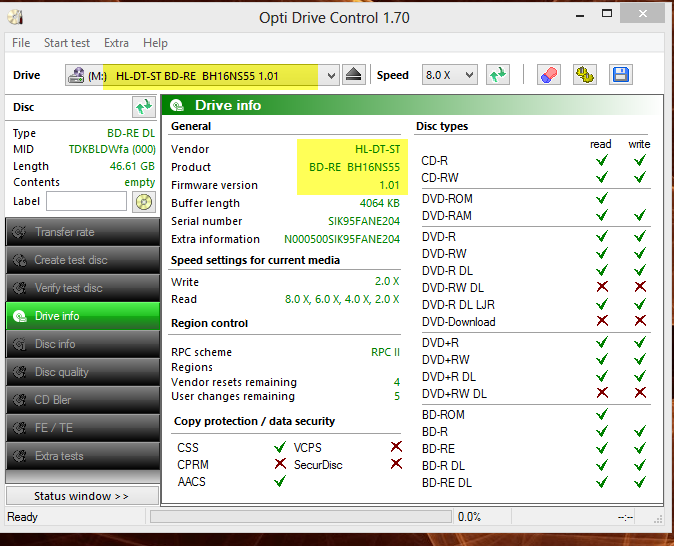The image size is (674, 546).
Task: Open the Extra tests section
Action: (83, 455)
